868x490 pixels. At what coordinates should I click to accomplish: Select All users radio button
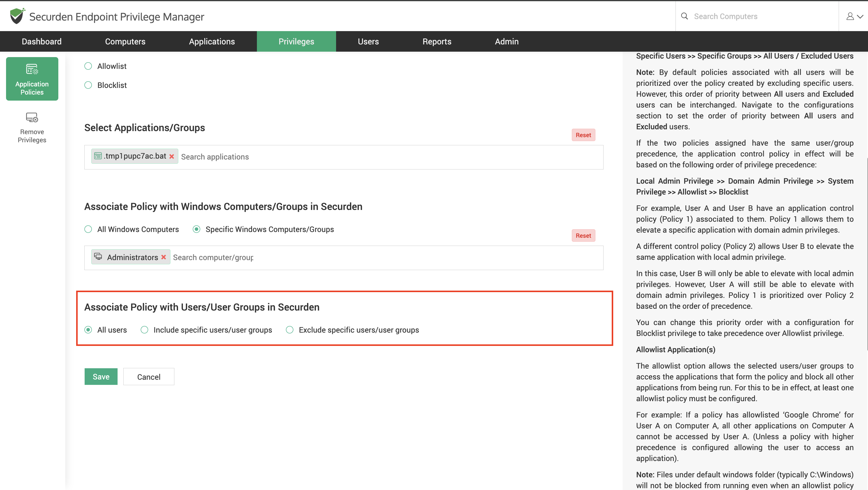point(88,330)
